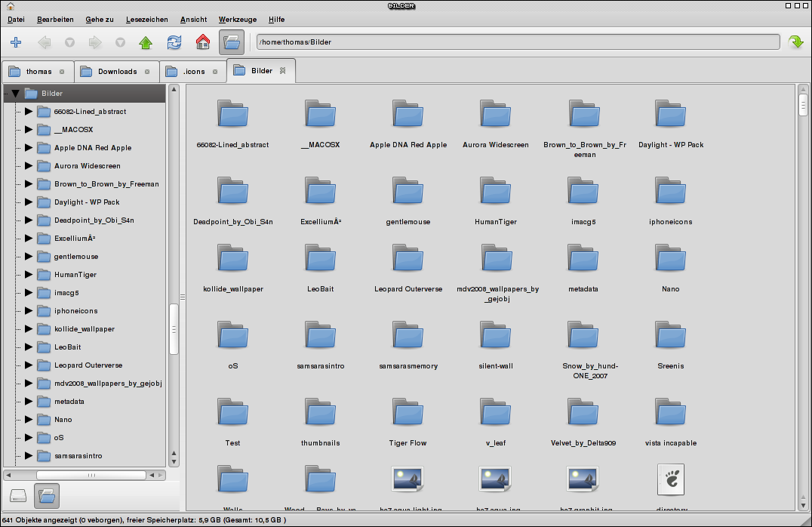
Task: Open the forward history dropdown arrow
Action: (x=120, y=42)
